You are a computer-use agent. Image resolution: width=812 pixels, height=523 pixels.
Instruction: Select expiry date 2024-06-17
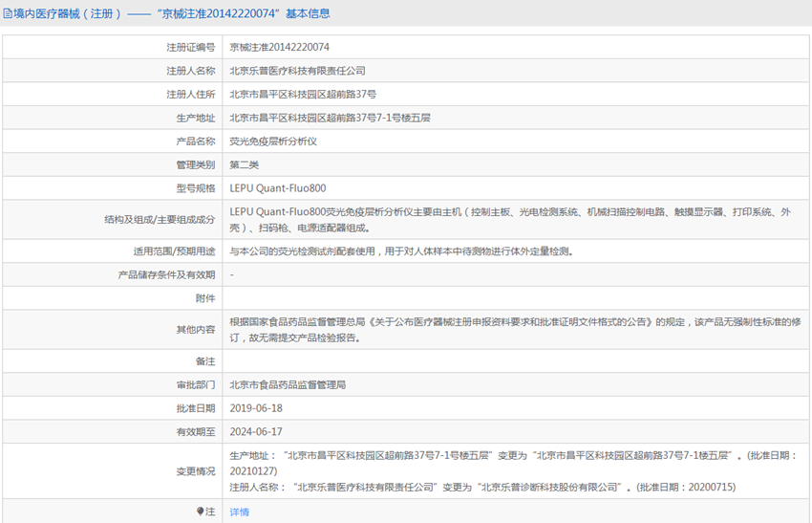(x=256, y=432)
